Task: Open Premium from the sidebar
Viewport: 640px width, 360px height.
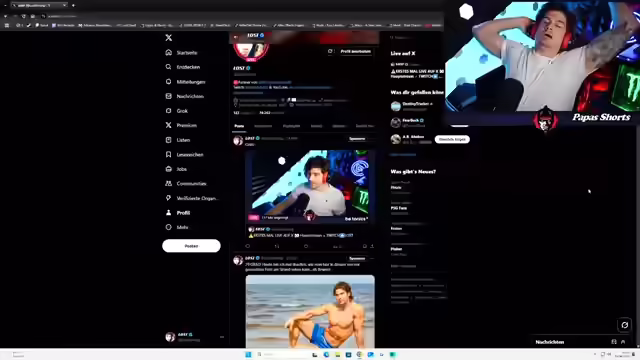Action: (x=181, y=125)
